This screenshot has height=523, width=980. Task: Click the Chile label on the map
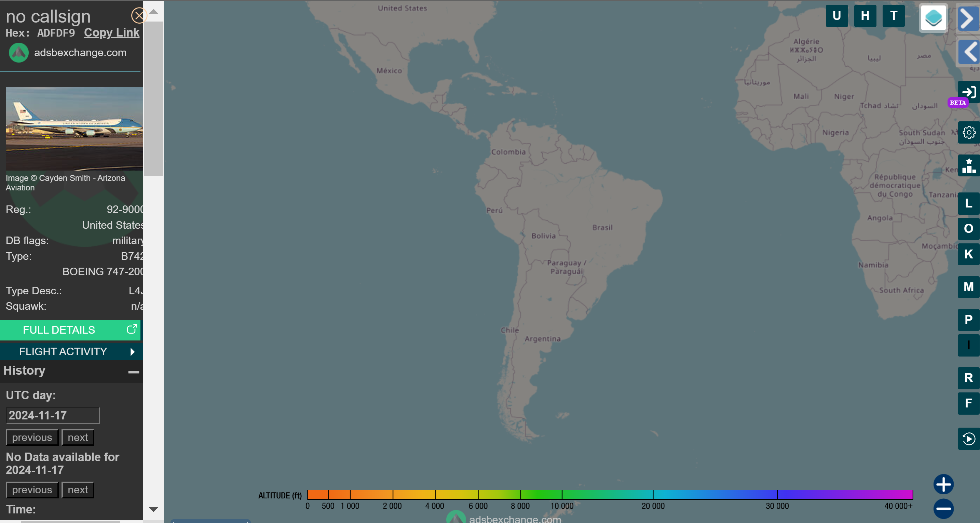(509, 330)
